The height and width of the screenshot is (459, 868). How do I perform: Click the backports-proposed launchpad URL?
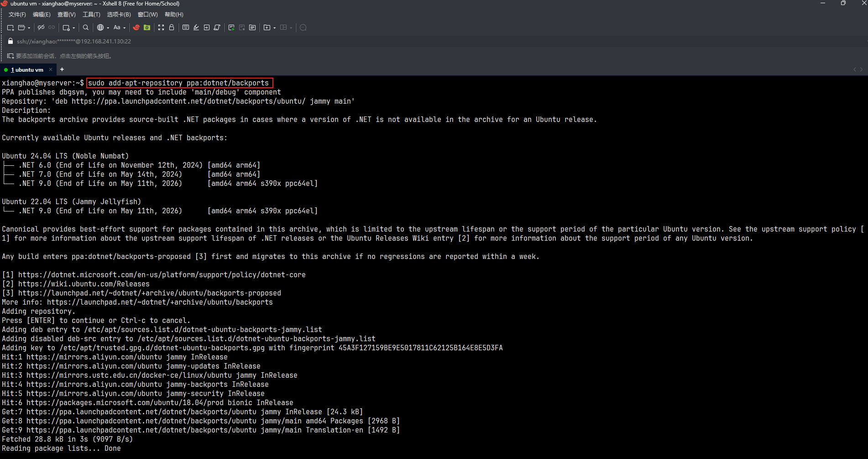click(150, 293)
